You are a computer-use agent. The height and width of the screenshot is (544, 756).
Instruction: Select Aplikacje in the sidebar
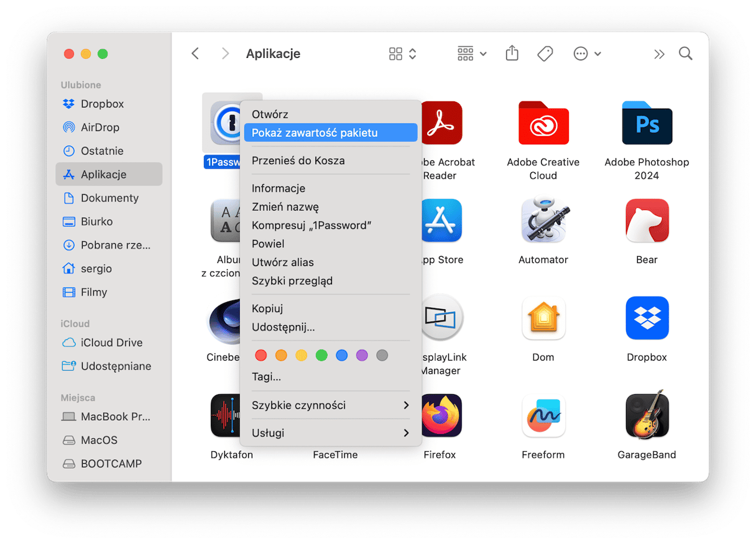click(109, 175)
